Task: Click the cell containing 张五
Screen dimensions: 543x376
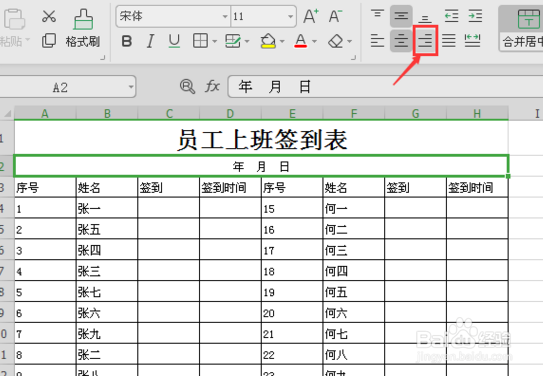Action: (x=107, y=229)
